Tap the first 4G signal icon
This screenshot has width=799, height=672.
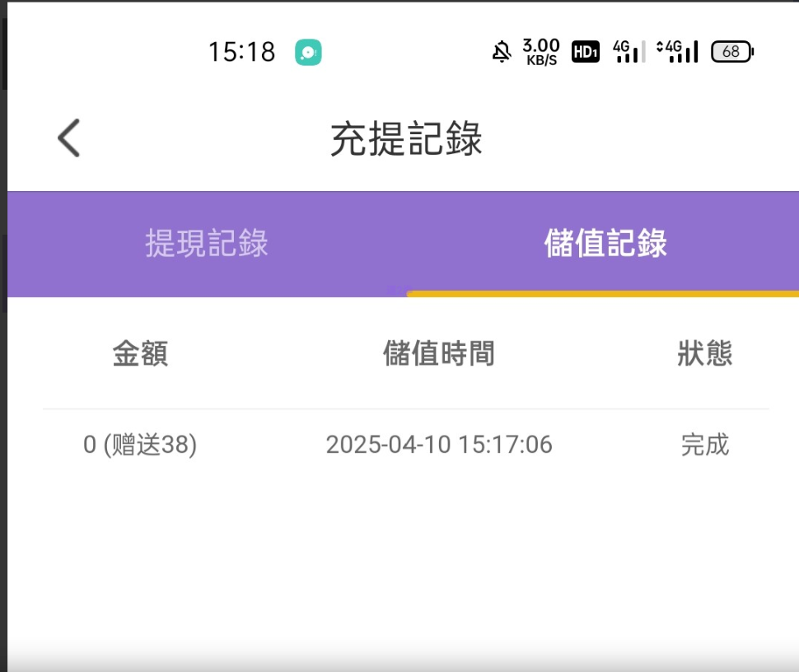[x=629, y=51]
